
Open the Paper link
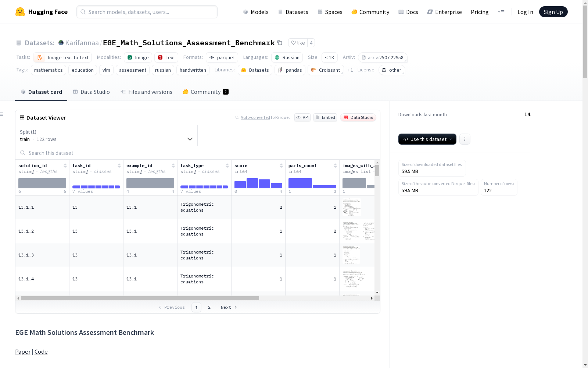(23, 351)
